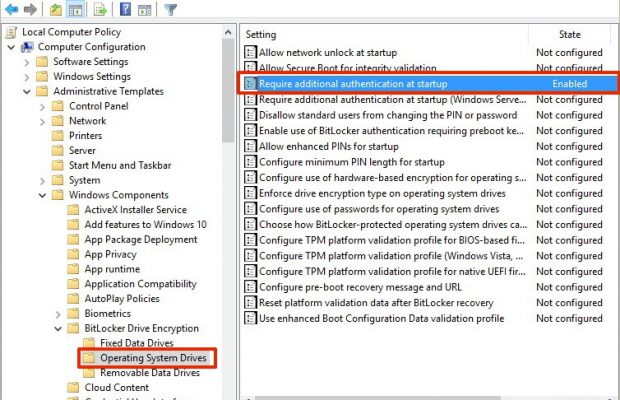Expand the Software Settings node
Image resolution: width=620 pixels, height=400 pixels.
pyautogui.click(x=27, y=62)
